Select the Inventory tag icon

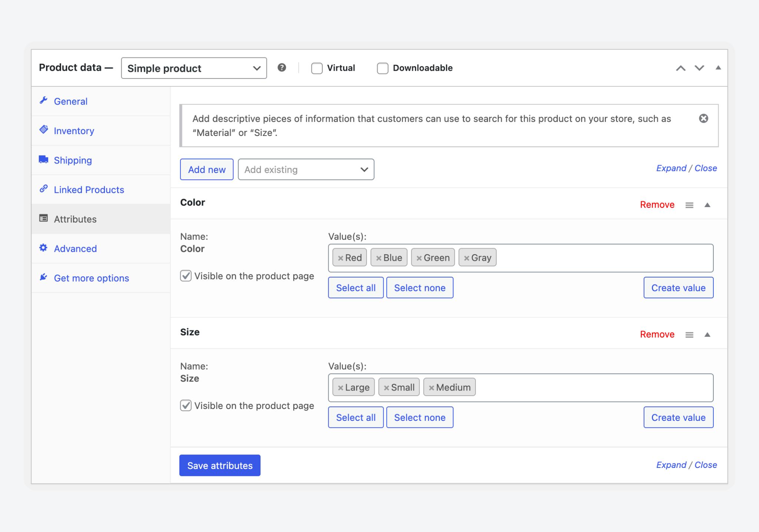44,130
